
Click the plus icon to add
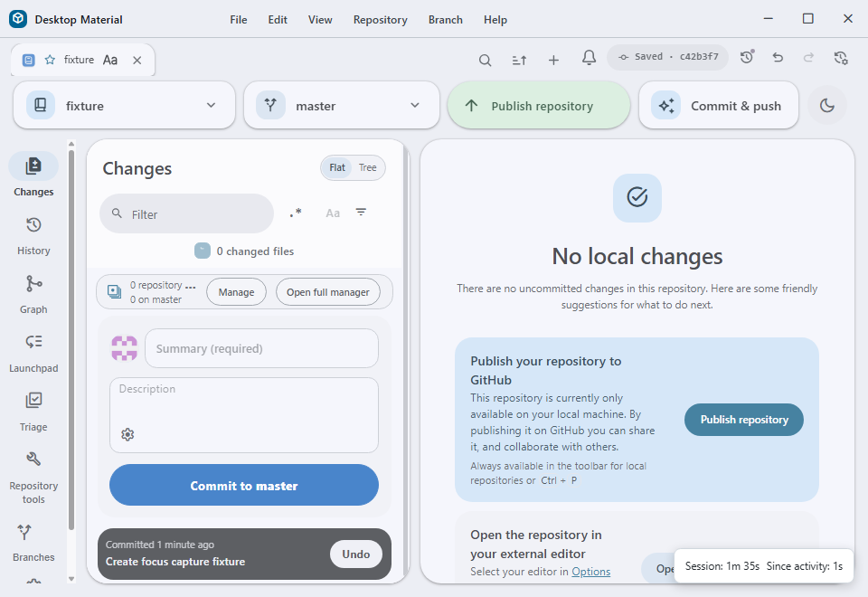[x=553, y=60]
